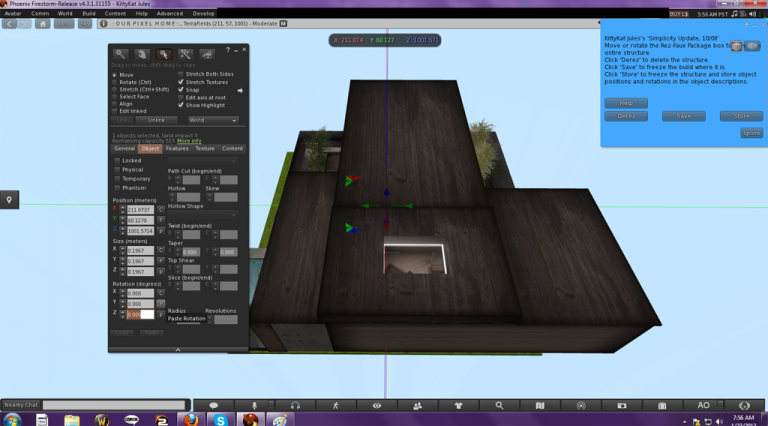Click the Derez button in the dialog
Viewport: 768px width, 426px height.
coord(626,116)
